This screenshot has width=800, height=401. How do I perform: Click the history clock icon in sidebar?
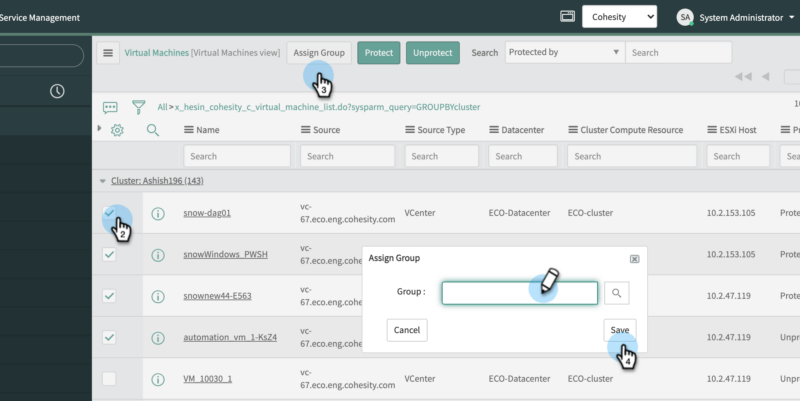point(57,91)
